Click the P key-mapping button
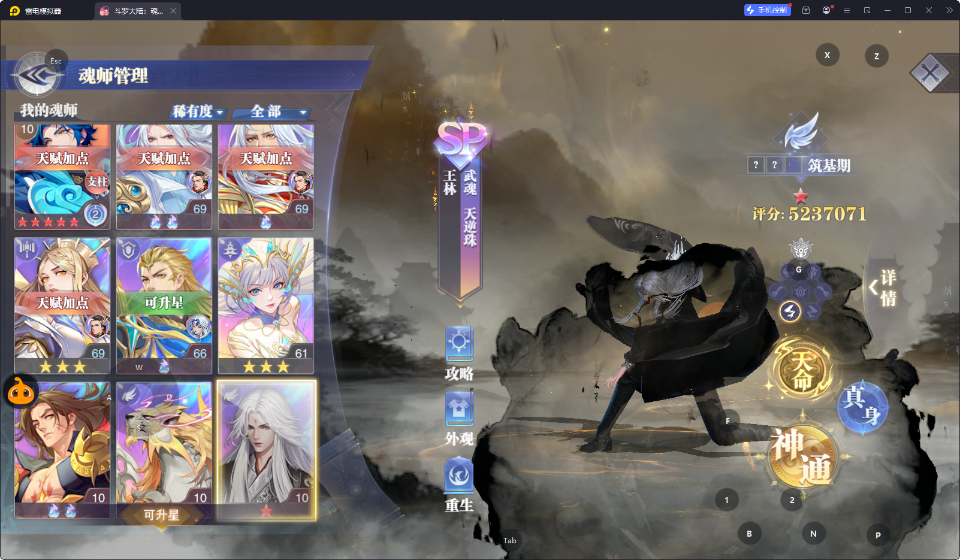 pos(878,535)
